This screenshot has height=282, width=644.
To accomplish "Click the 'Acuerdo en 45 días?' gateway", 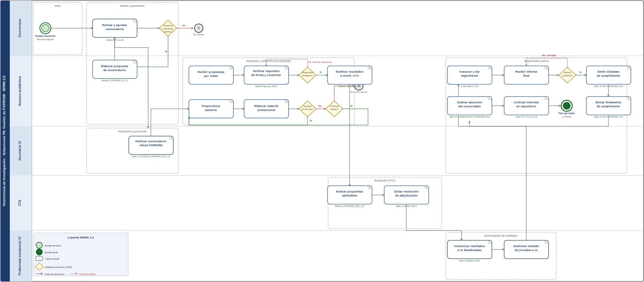I will coord(308,109).
